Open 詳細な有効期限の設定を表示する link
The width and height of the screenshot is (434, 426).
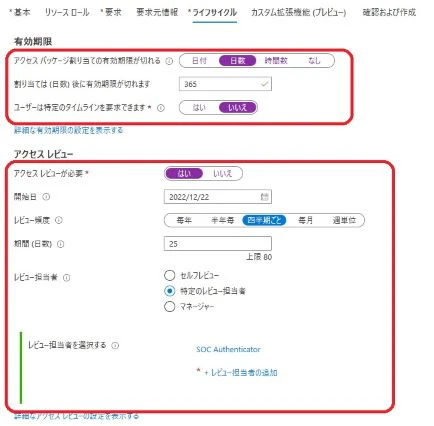tap(68, 130)
